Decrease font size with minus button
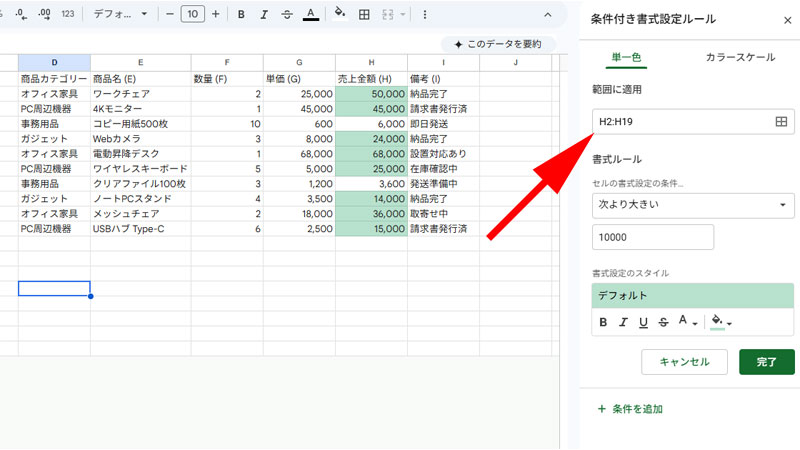The height and width of the screenshot is (450, 800). click(170, 14)
